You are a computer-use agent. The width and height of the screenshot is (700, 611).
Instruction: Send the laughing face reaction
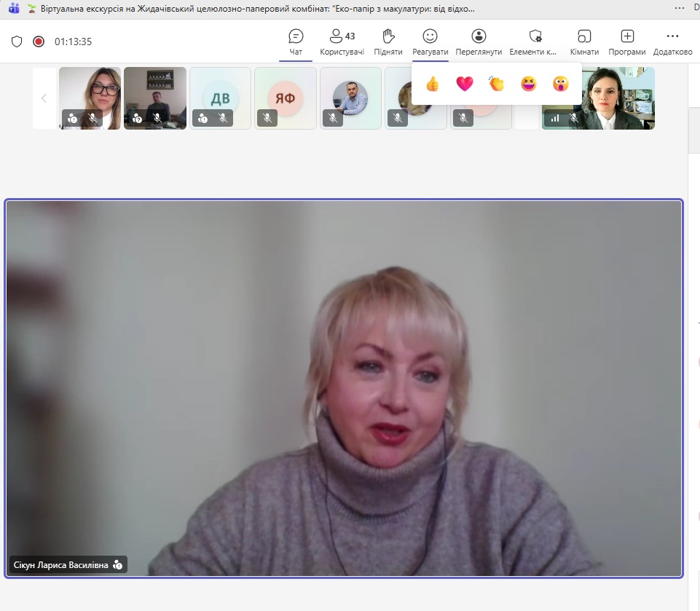(x=528, y=84)
